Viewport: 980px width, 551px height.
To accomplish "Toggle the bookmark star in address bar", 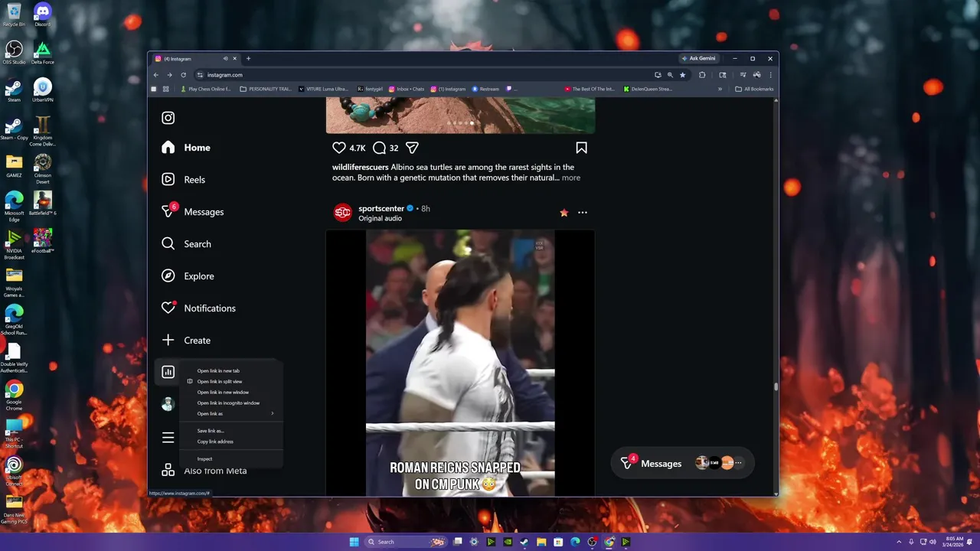I will click(682, 75).
